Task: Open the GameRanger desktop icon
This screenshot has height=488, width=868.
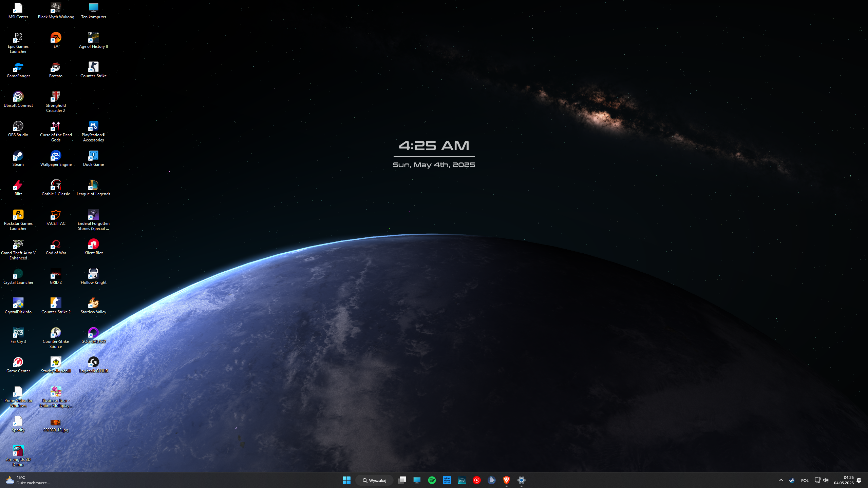Action: click(18, 70)
